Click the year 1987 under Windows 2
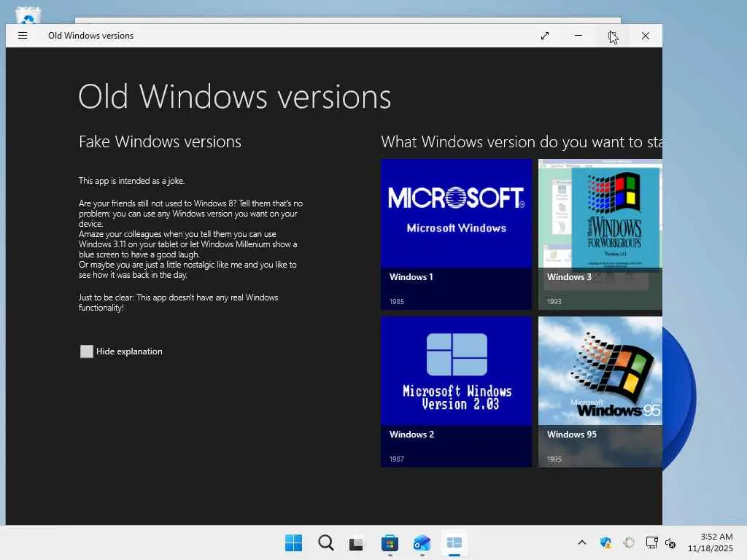The height and width of the screenshot is (560, 747). point(396,459)
